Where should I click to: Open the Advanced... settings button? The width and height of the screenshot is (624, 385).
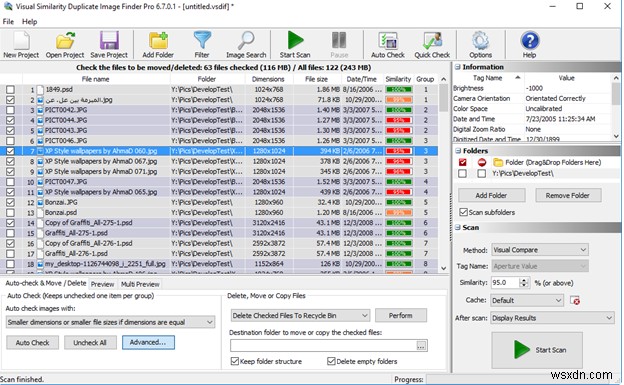[148, 342]
